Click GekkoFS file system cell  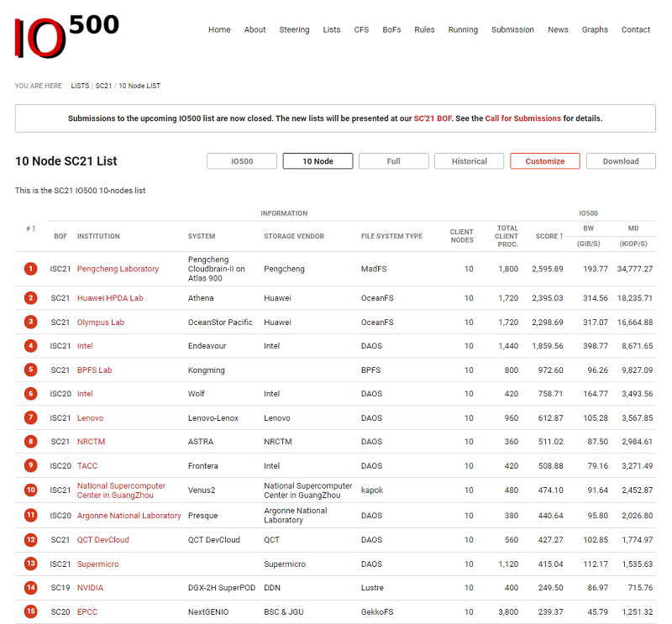tap(377, 611)
